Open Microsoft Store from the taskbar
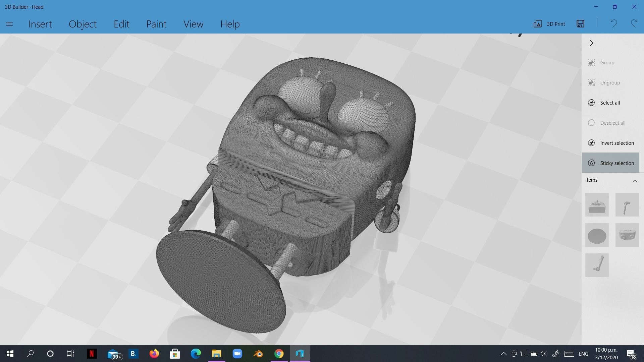644x362 pixels. (175, 354)
